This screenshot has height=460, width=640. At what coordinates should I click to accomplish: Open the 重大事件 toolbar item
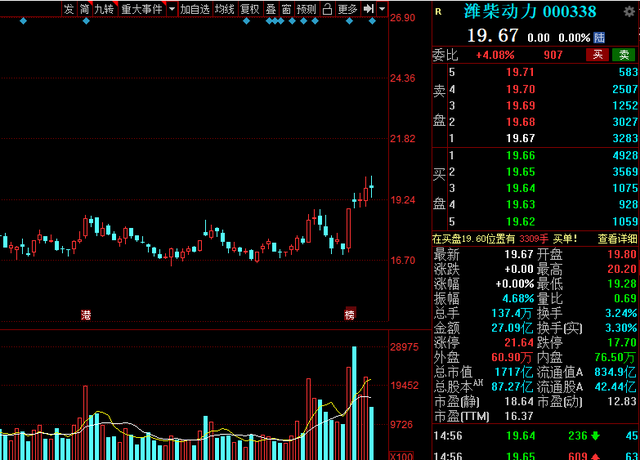tap(142, 9)
